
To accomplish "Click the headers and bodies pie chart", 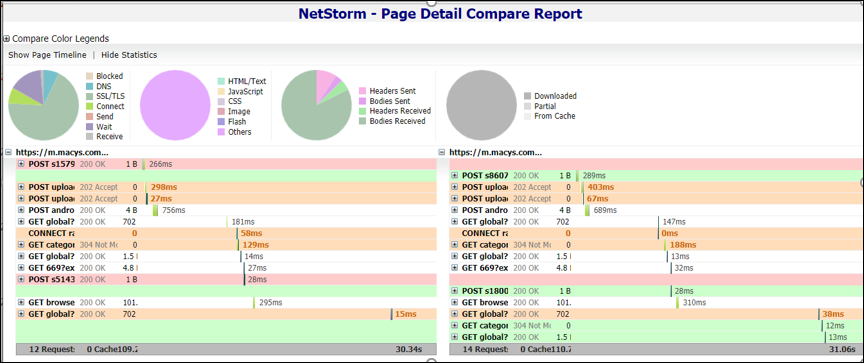I will click(x=316, y=105).
